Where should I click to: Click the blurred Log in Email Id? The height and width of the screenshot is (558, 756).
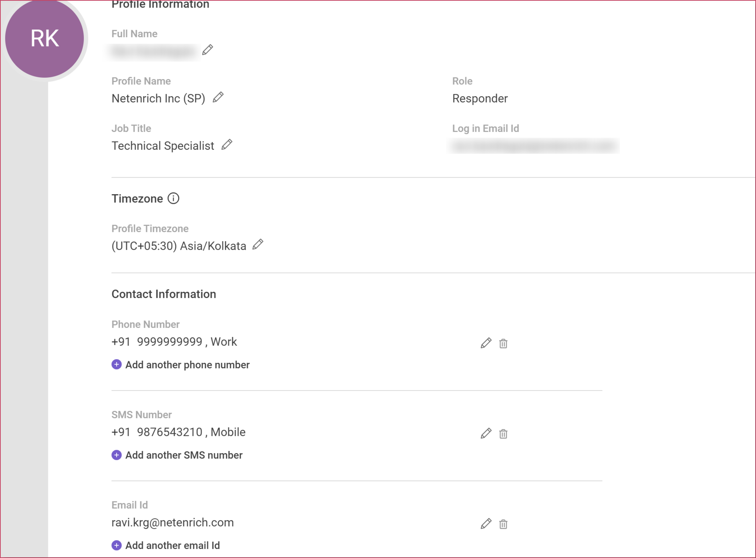coord(533,146)
